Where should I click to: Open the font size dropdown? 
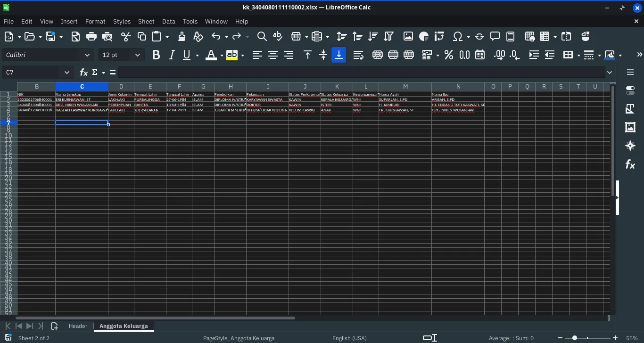click(x=137, y=55)
